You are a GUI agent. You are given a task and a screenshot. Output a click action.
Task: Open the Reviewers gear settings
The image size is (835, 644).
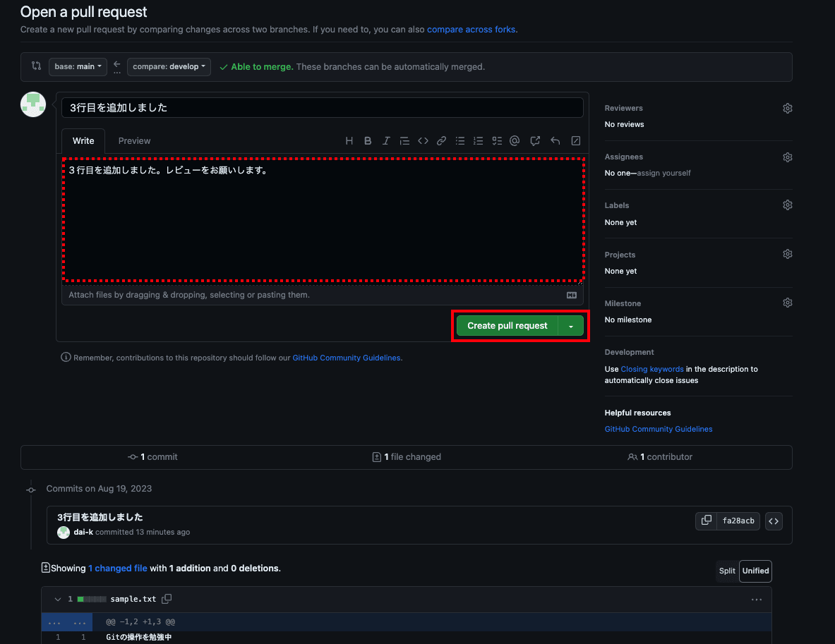point(788,108)
